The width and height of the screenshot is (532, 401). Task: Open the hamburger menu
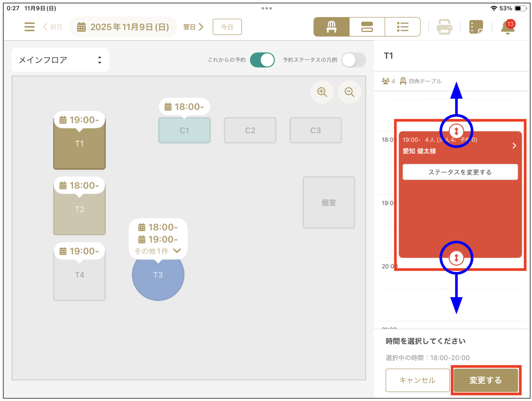tap(29, 27)
